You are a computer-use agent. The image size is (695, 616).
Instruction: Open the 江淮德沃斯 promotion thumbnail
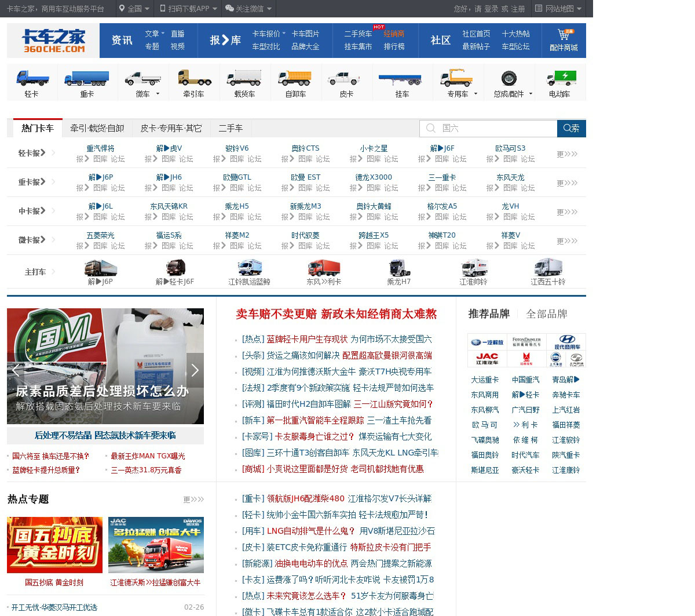click(x=156, y=545)
